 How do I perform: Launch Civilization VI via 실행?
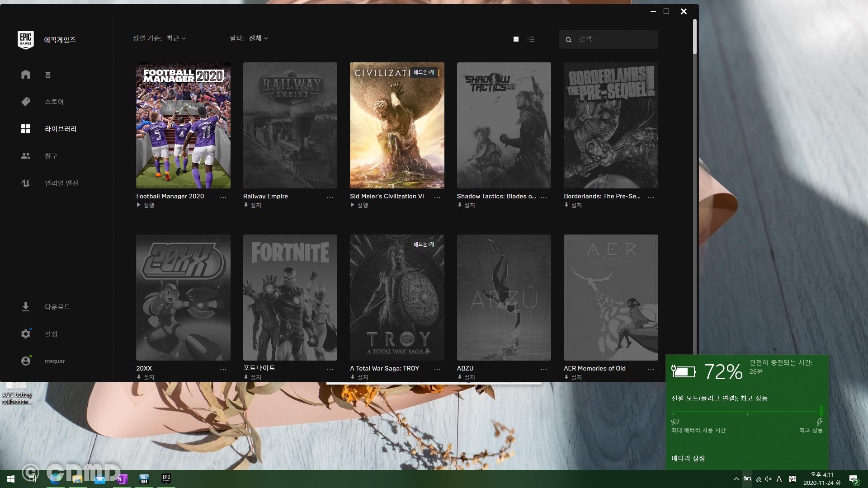tap(359, 205)
